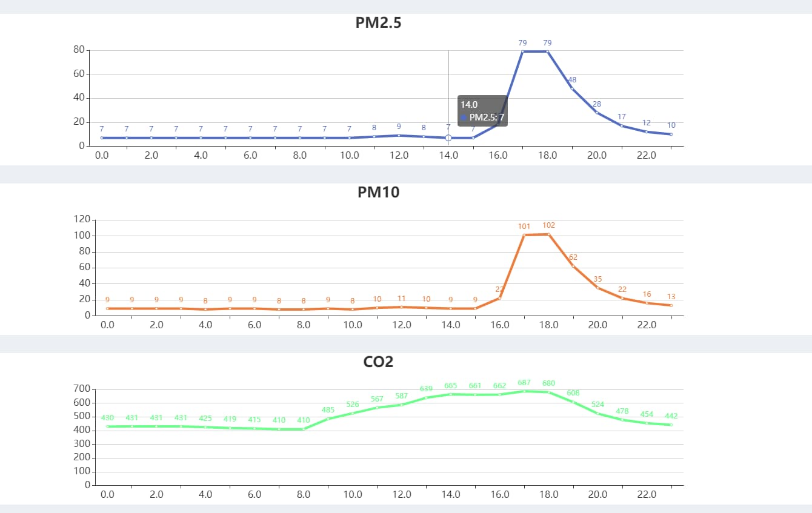Select the CO2 data point valued 485
The width and height of the screenshot is (812, 513).
click(x=328, y=419)
